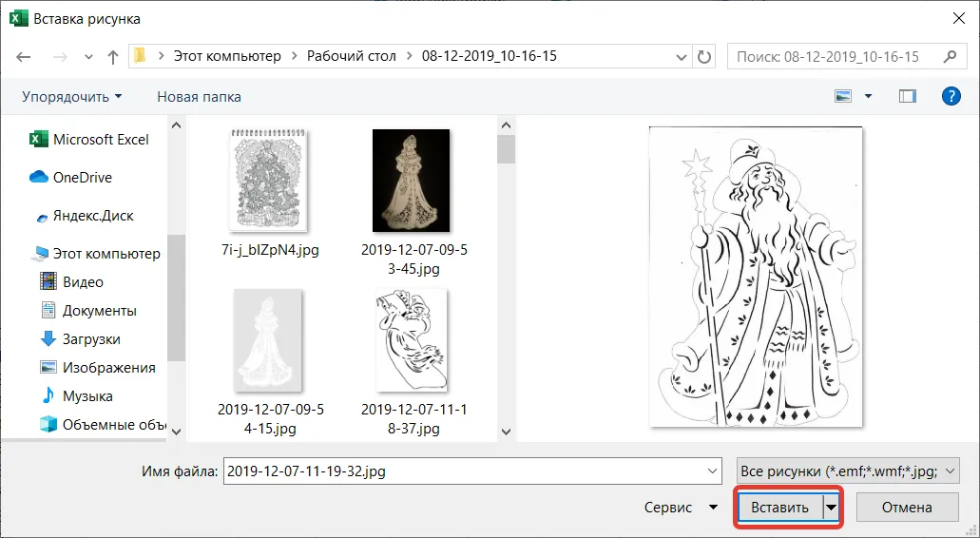Open the Документы folder
The width and height of the screenshot is (980, 538).
tap(87, 311)
